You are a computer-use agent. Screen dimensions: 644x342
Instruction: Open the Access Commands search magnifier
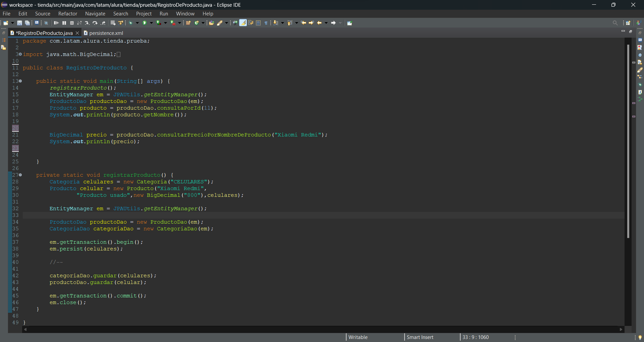[615, 23]
